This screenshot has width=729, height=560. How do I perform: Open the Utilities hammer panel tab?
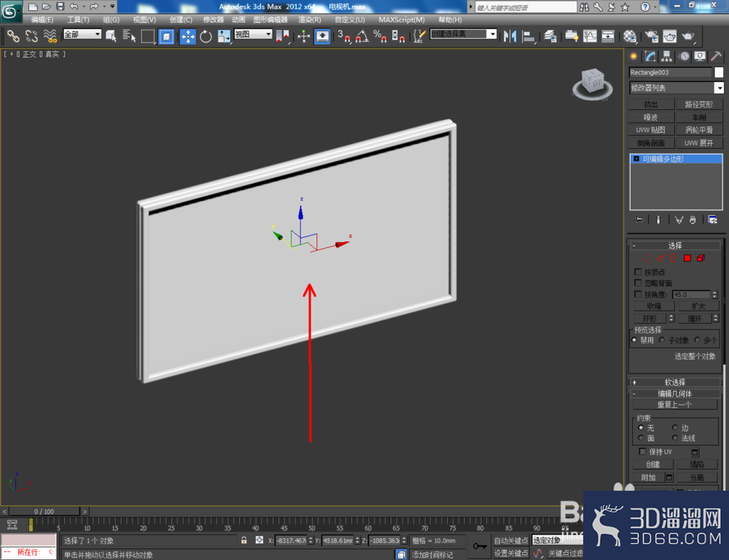tap(717, 56)
